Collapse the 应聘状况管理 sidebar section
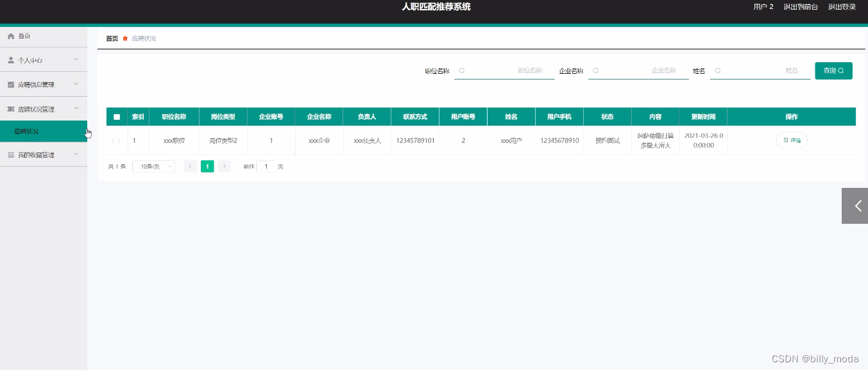Viewport: 868px width, 370px height. tap(43, 108)
